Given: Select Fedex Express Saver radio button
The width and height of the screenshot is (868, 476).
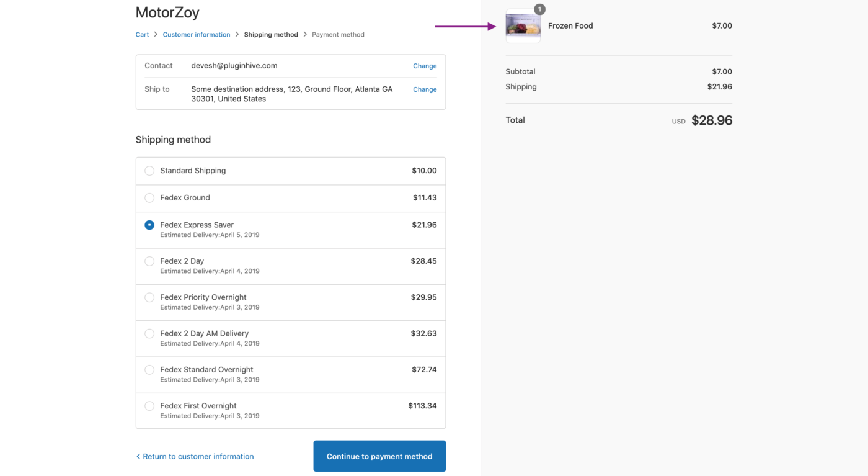Looking at the screenshot, I should click(x=149, y=225).
